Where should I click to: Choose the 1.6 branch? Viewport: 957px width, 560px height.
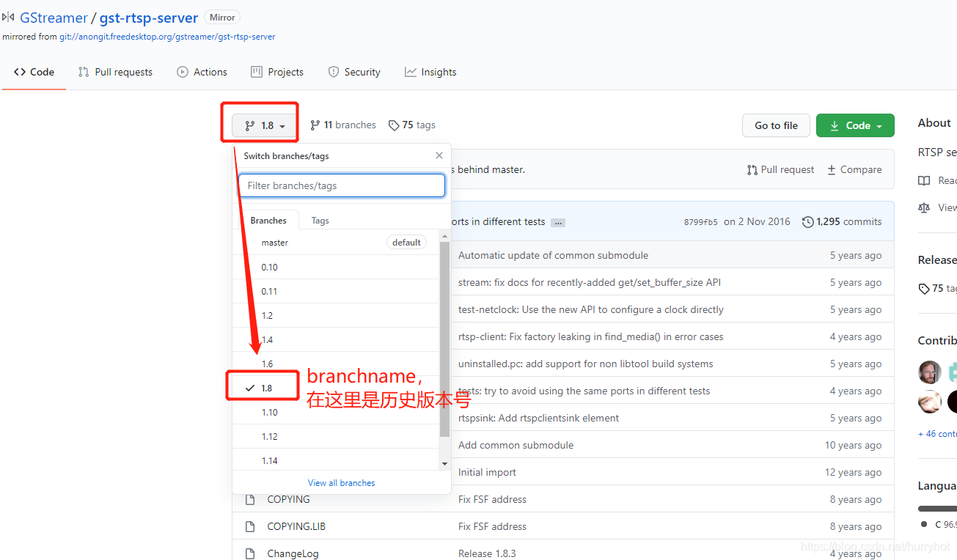[336, 364]
